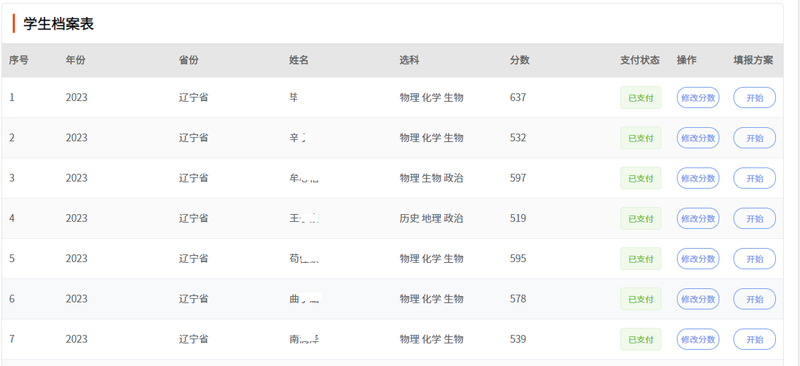The width and height of the screenshot is (800, 366).
Task: Click 开始 for the student scoring 578
Action: point(755,299)
